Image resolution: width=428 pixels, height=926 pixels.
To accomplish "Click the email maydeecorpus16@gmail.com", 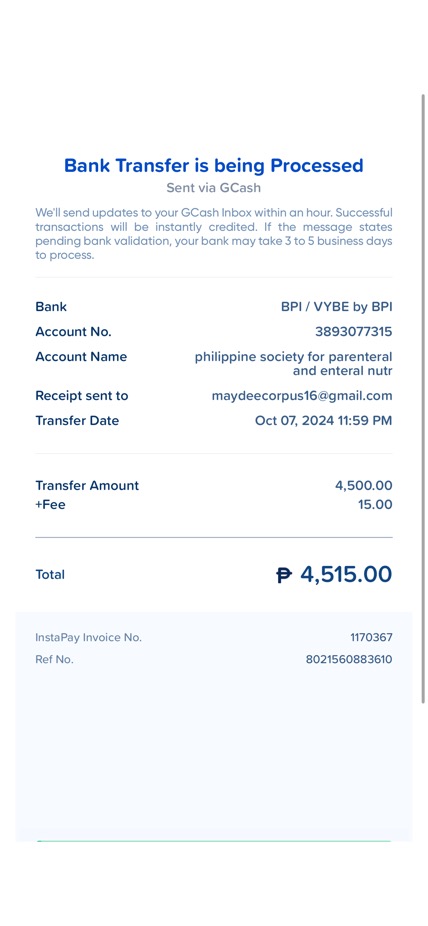I will click(x=302, y=396).
